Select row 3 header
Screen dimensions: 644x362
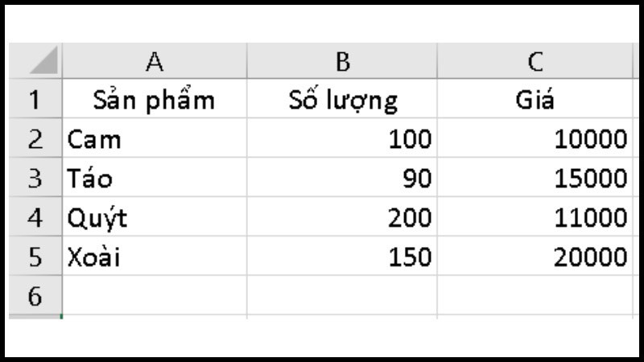35,177
